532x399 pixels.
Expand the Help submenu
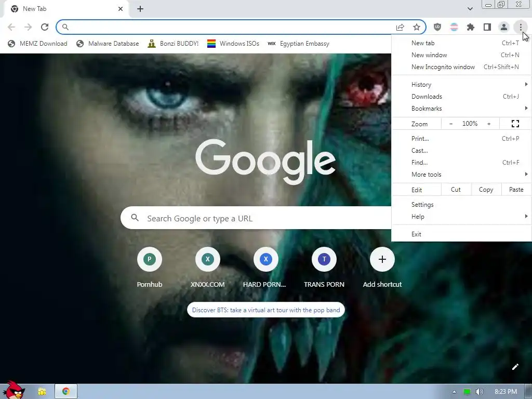coord(461,217)
